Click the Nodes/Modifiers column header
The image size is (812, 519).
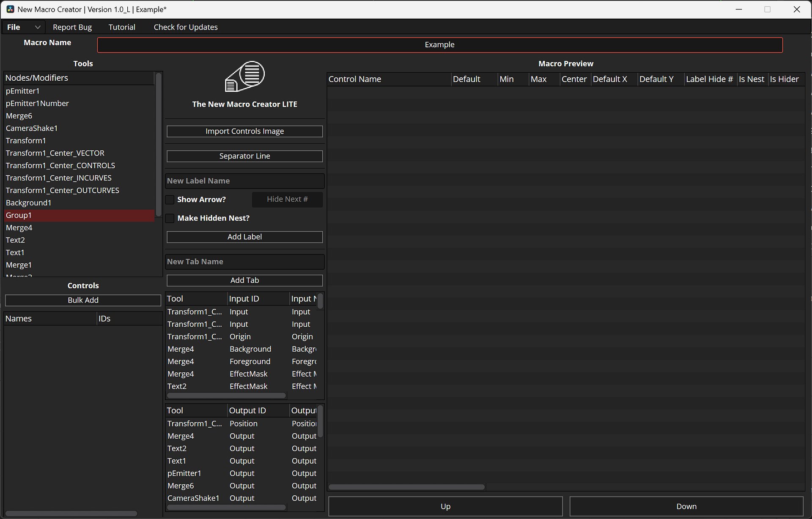(x=79, y=78)
